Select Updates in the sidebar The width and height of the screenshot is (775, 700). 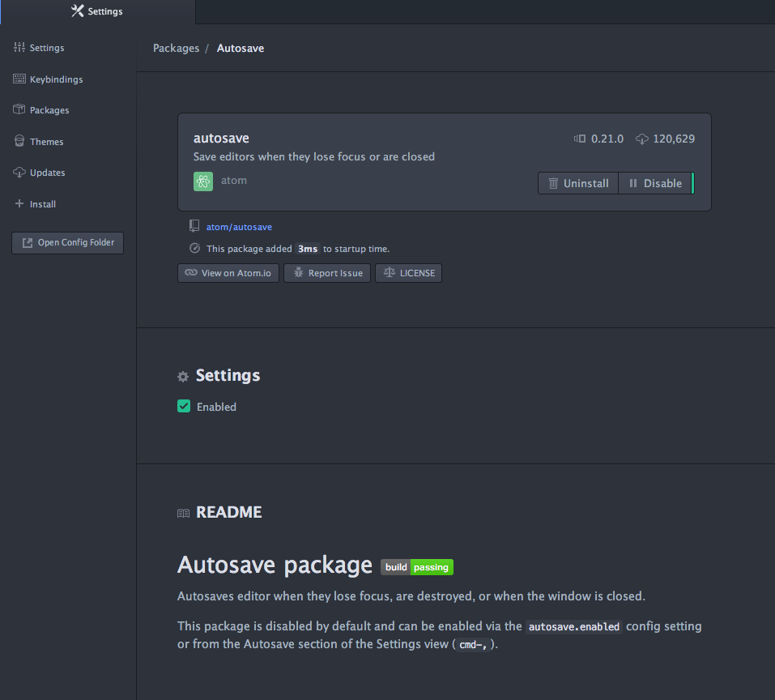(40, 173)
